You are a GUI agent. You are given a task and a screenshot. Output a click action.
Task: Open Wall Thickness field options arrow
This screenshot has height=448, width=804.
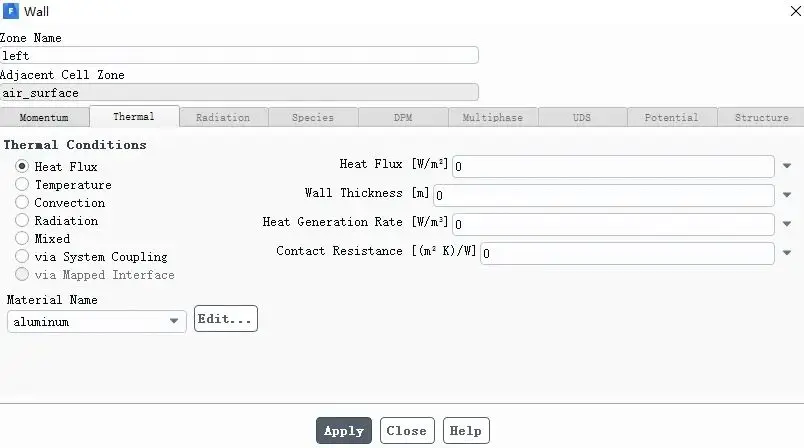pos(787,195)
